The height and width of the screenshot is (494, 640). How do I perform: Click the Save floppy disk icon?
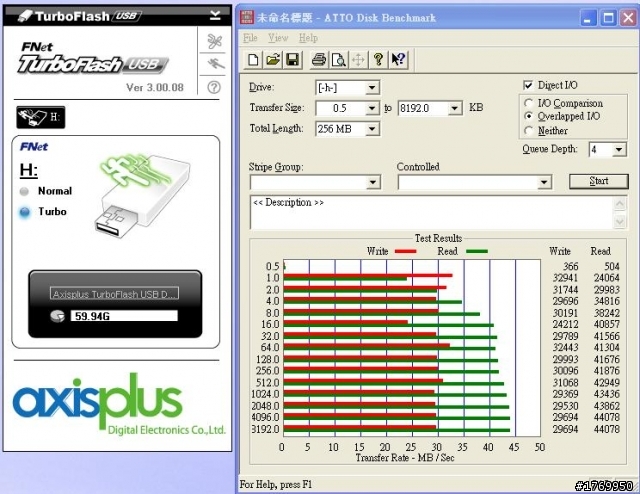pyautogui.click(x=292, y=60)
